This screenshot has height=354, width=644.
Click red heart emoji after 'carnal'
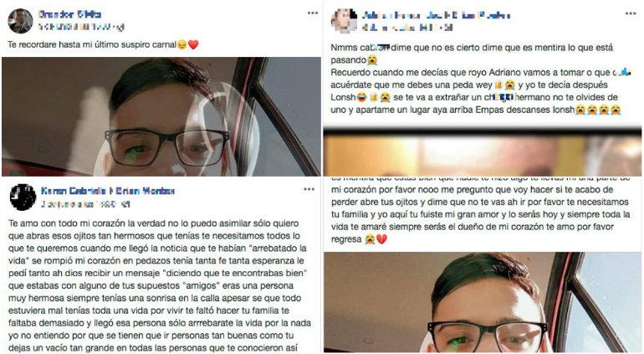tap(193, 44)
